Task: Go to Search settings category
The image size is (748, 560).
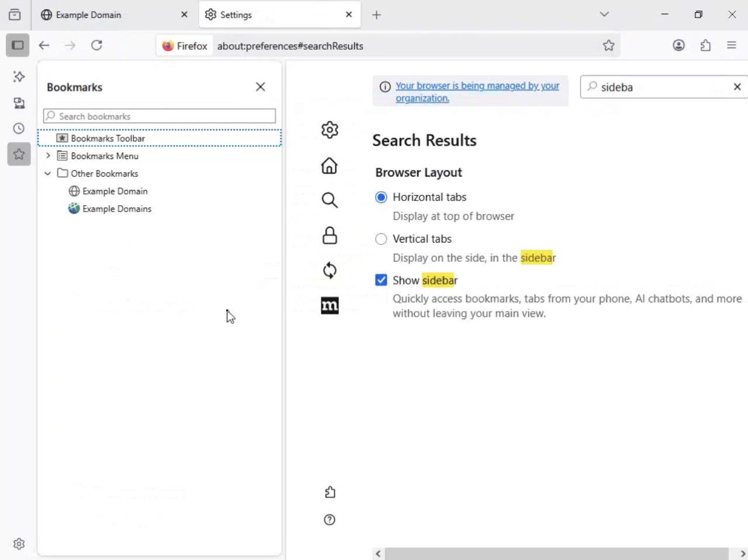Action: 330,201
